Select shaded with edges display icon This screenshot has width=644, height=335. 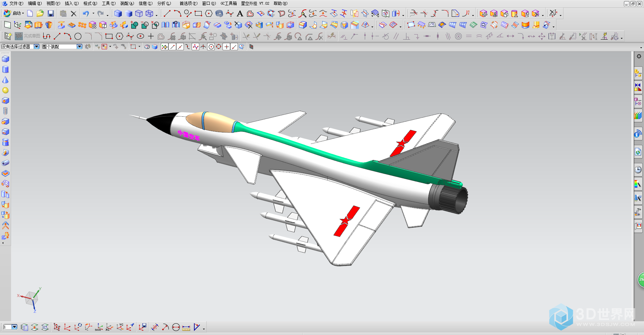118,13
